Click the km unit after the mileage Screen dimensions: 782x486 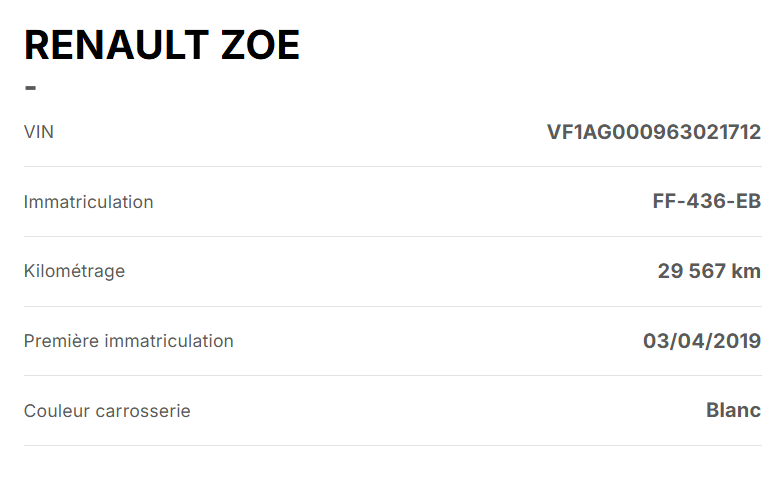coord(747,271)
